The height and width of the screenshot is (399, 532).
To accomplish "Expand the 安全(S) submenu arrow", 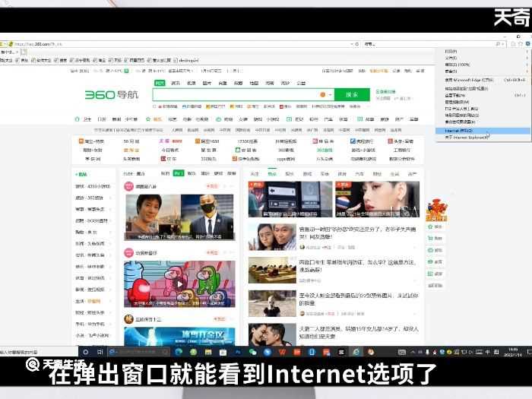I will pyautogui.click(x=527, y=71).
